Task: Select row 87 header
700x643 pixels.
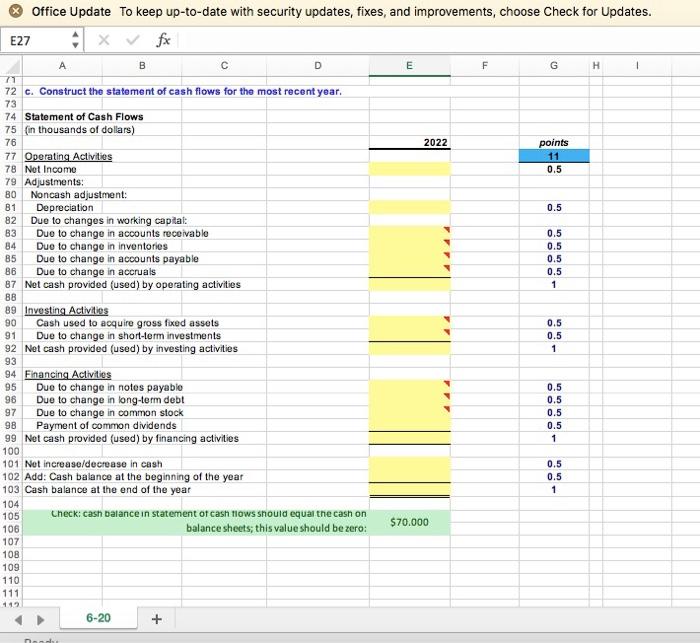Action: [x=11, y=284]
